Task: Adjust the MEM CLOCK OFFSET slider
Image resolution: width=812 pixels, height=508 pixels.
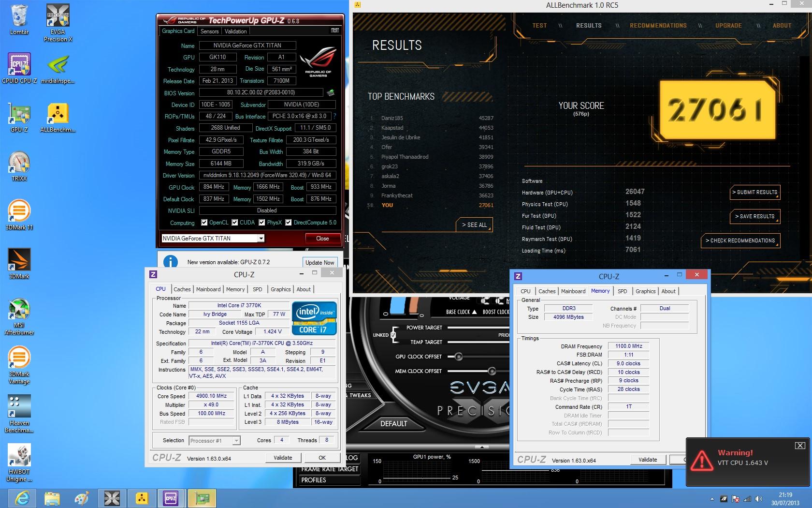Action: point(492,371)
